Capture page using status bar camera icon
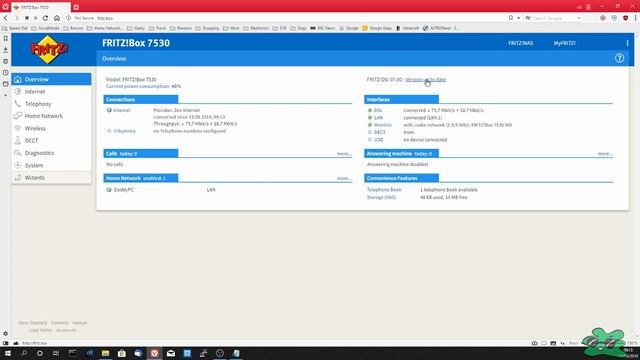The image size is (640, 360). click(534, 343)
